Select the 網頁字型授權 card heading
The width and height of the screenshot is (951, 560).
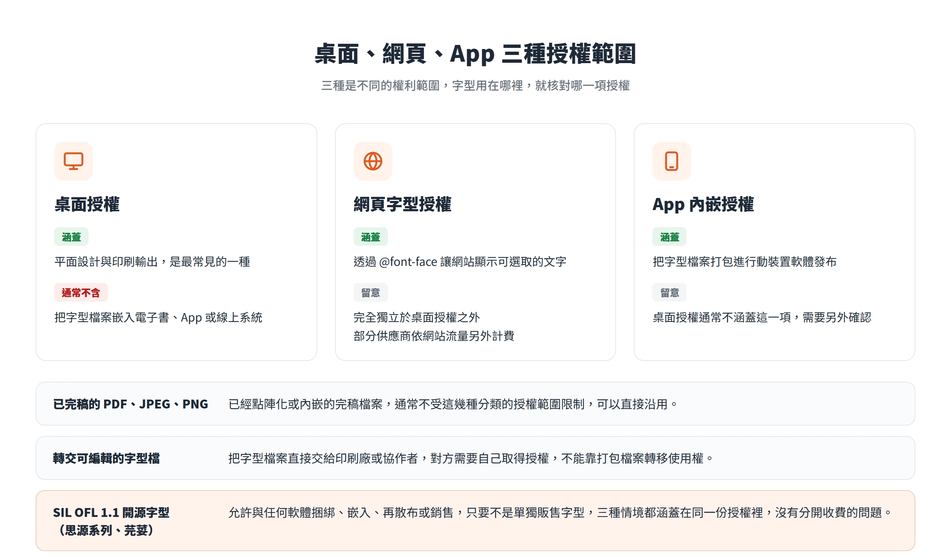402,204
